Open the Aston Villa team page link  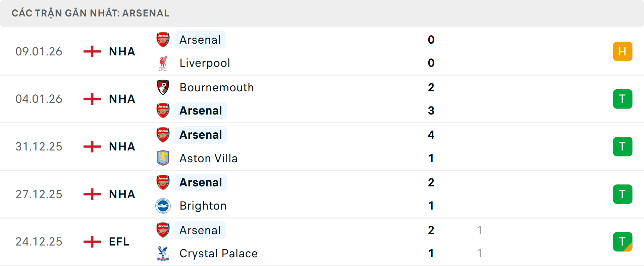[208, 158]
